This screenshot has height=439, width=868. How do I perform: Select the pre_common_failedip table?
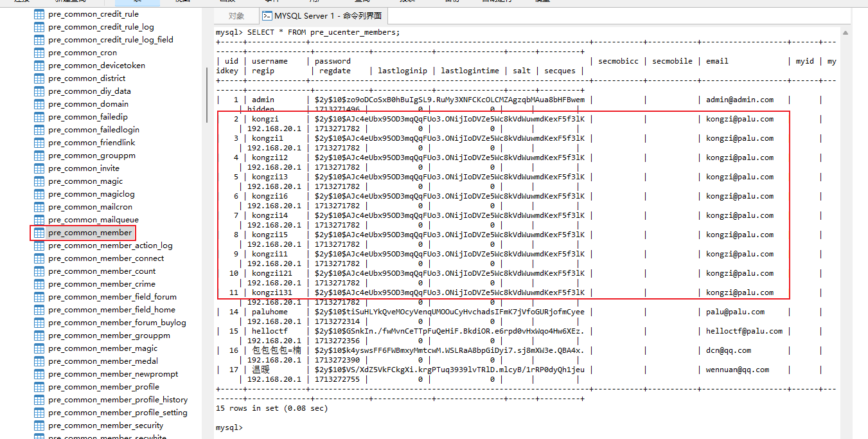tap(88, 117)
